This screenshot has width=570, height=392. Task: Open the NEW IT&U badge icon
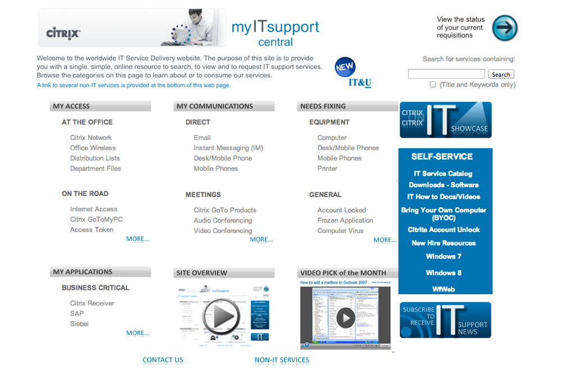[345, 68]
